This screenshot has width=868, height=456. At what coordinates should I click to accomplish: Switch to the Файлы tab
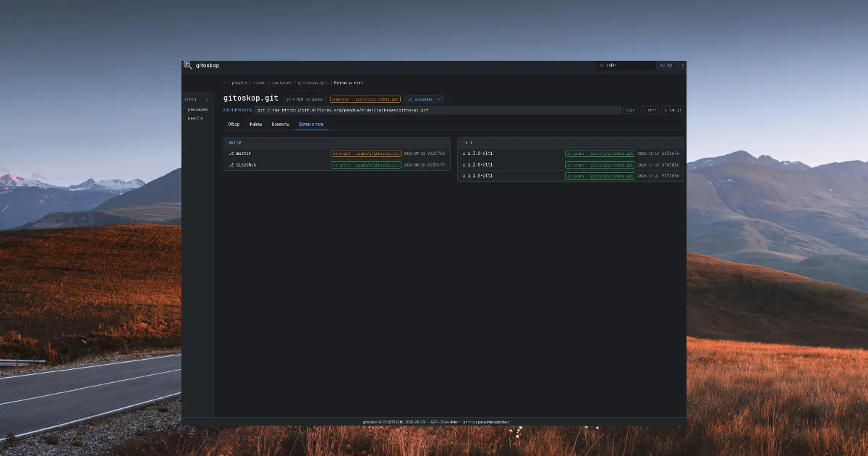coord(255,124)
